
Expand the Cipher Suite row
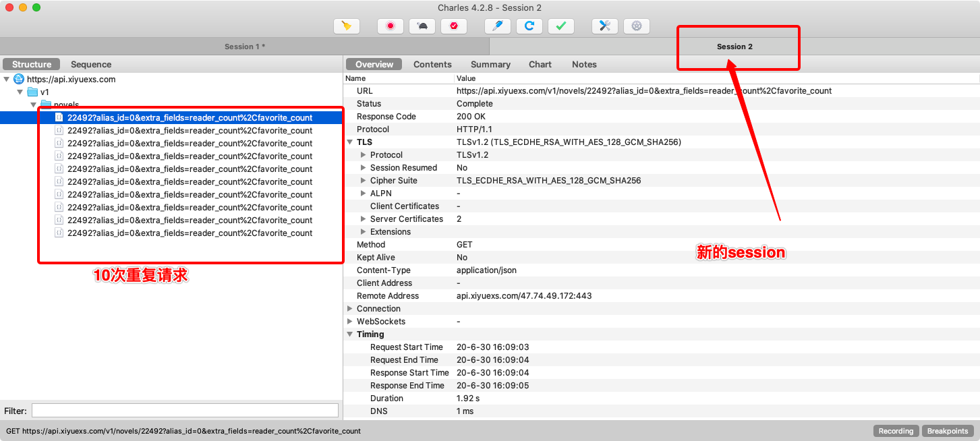[x=364, y=181]
